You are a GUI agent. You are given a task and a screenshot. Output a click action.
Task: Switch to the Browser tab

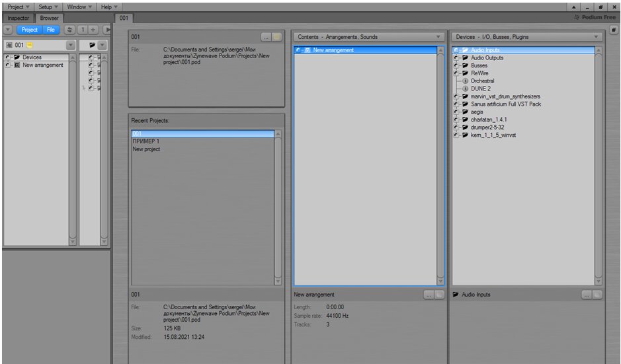pyautogui.click(x=49, y=18)
